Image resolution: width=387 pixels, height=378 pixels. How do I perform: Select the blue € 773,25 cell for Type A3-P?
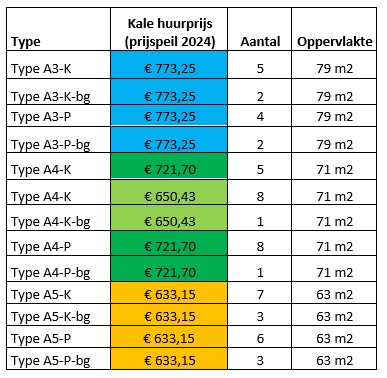(x=169, y=116)
